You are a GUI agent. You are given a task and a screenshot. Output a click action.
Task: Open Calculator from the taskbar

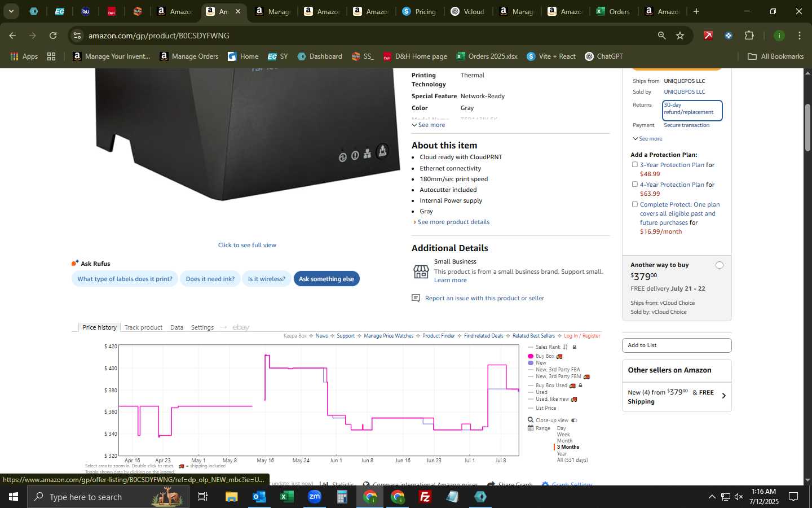(342, 497)
